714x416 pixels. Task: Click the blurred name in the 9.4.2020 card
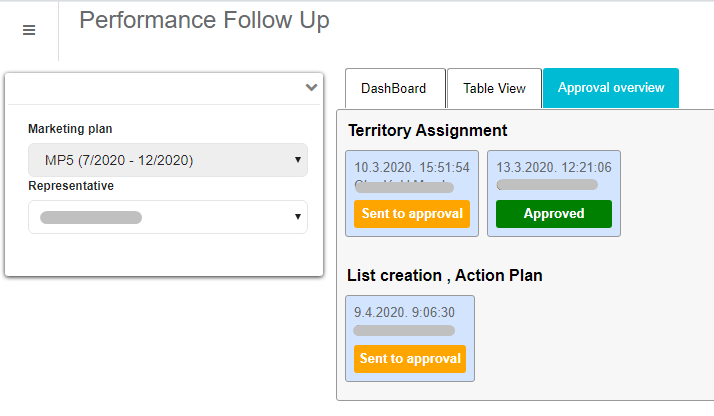click(x=404, y=330)
